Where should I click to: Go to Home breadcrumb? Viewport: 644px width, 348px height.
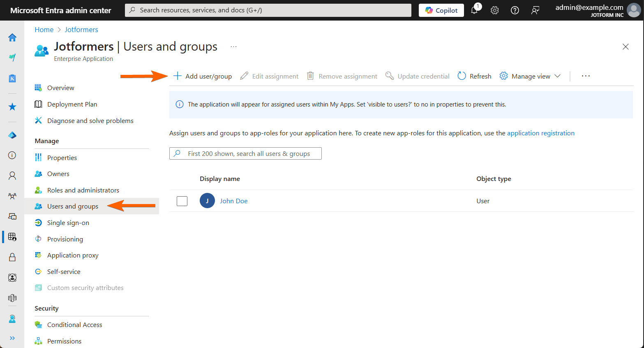[44, 30]
